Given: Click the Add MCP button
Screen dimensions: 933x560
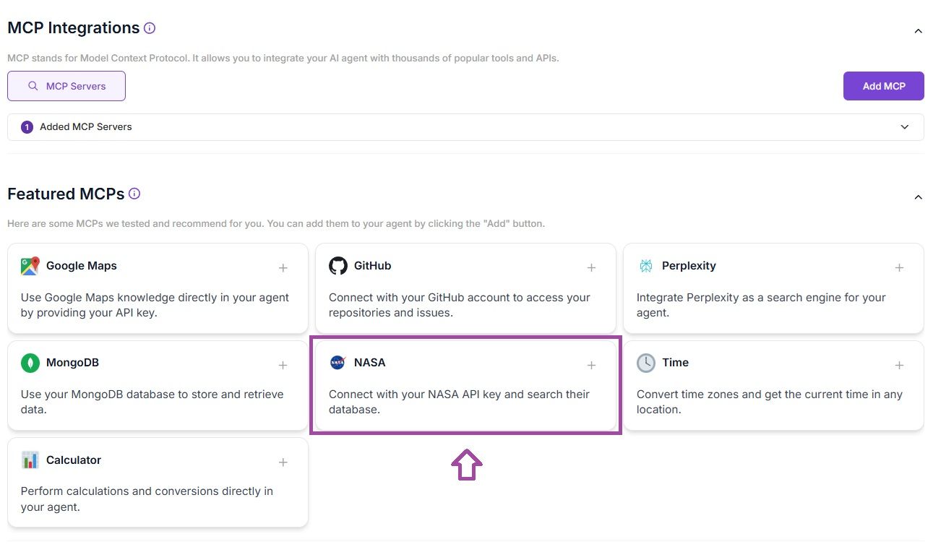Looking at the screenshot, I should click(x=884, y=86).
